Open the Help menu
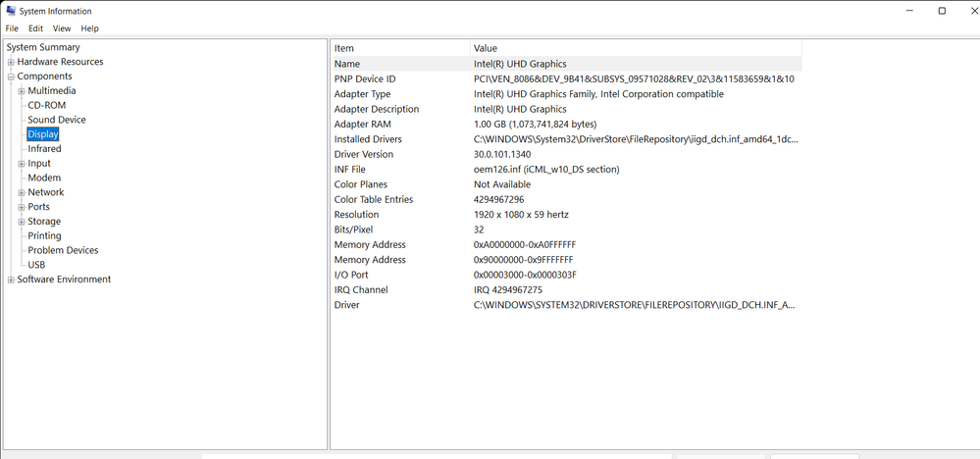Image resolution: width=980 pixels, height=459 pixels. (90, 28)
